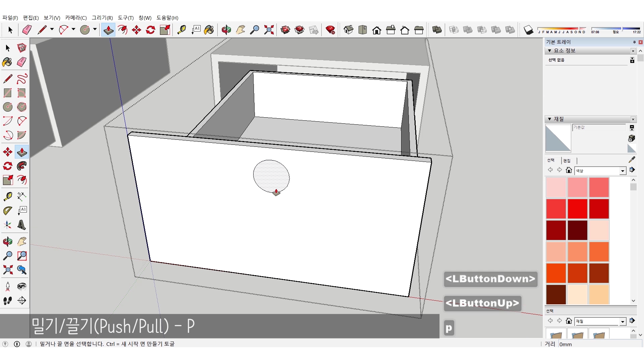The width and height of the screenshot is (644, 362).
Task: Activate the Orbit camera tool
Action: pyautogui.click(x=226, y=30)
